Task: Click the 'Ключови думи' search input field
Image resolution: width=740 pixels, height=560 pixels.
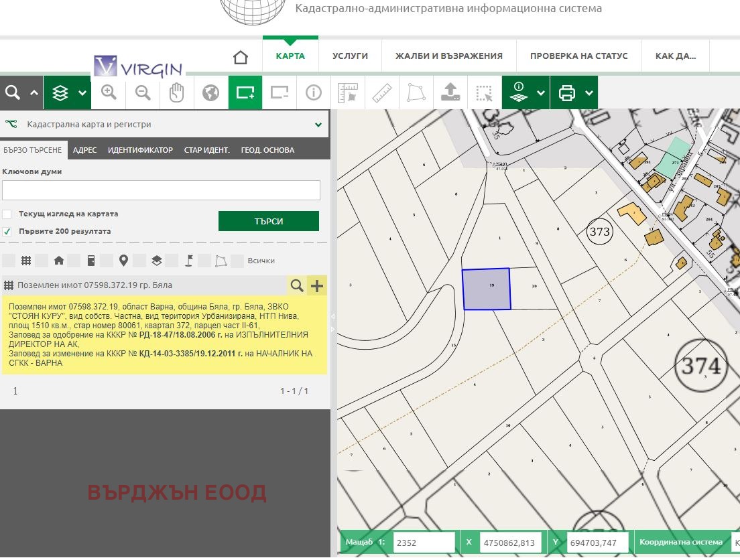Action: tap(161, 190)
